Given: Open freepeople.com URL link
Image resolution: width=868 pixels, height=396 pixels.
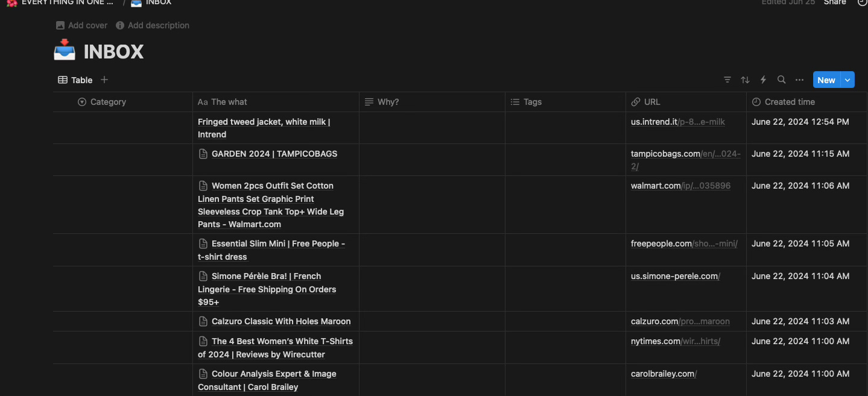Looking at the screenshot, I should [x=684, y=244].
